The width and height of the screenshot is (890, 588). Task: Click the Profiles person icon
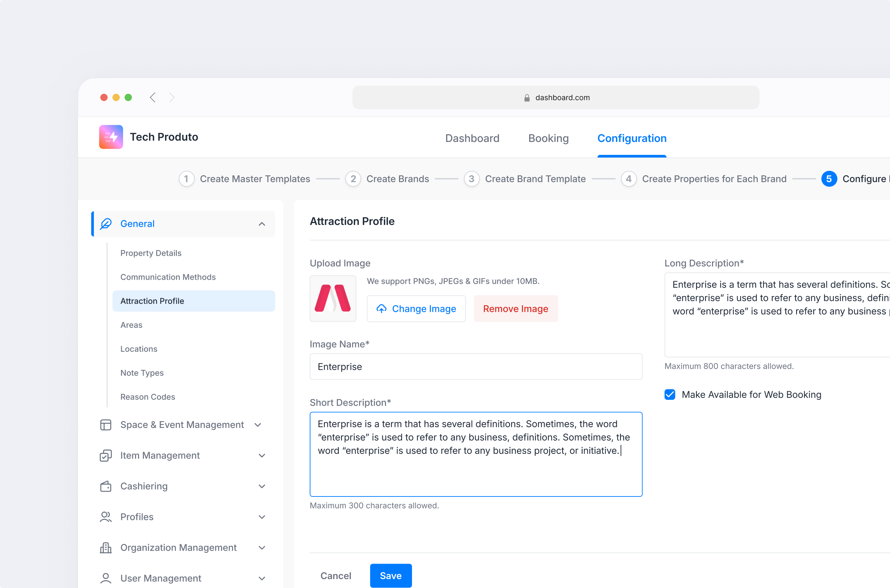[106, 517]
